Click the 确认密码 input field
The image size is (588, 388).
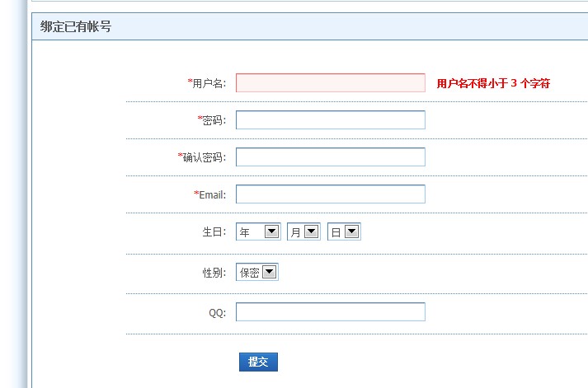coord(330,157)
